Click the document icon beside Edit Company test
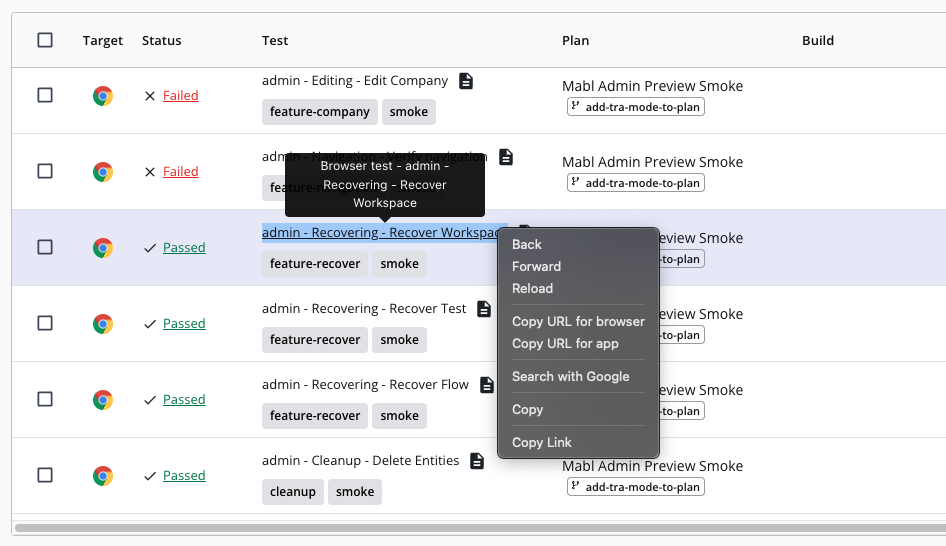Screen dimensions: 946x546 (x=466, y=81)
